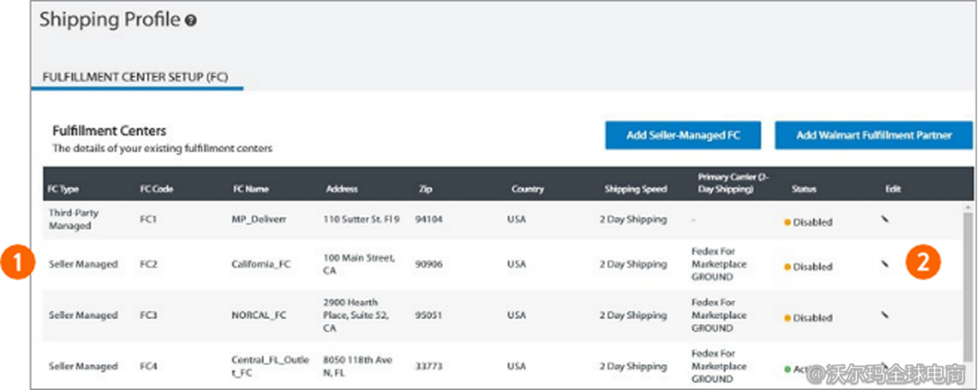Click the Disabled status of California_FC
Screen dimensions: 980x390
[x=812, y=267]
